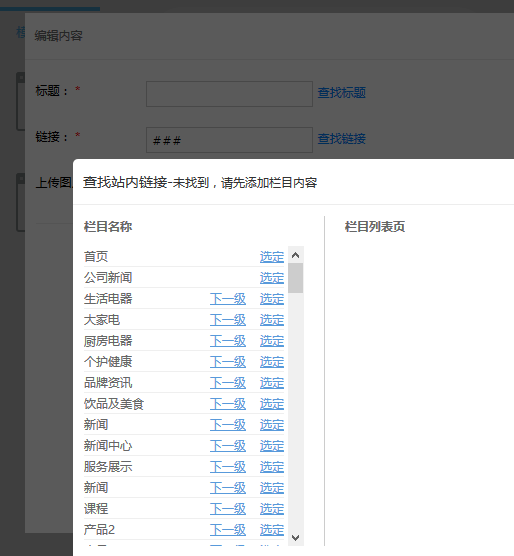Click the 厨房电器 column name
The height and width of the screenshot is (556, 514).
click(x=108, y=341)
